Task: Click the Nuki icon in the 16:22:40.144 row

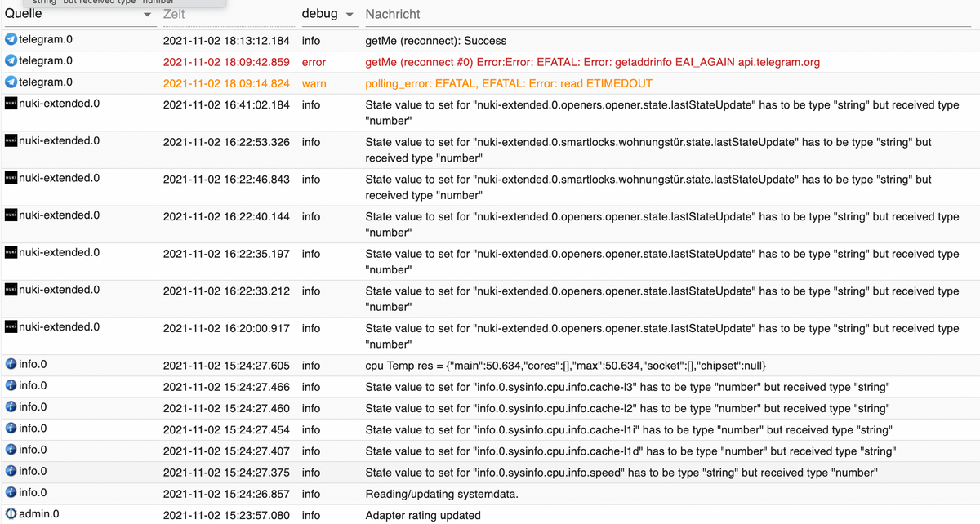Action: 11,215
